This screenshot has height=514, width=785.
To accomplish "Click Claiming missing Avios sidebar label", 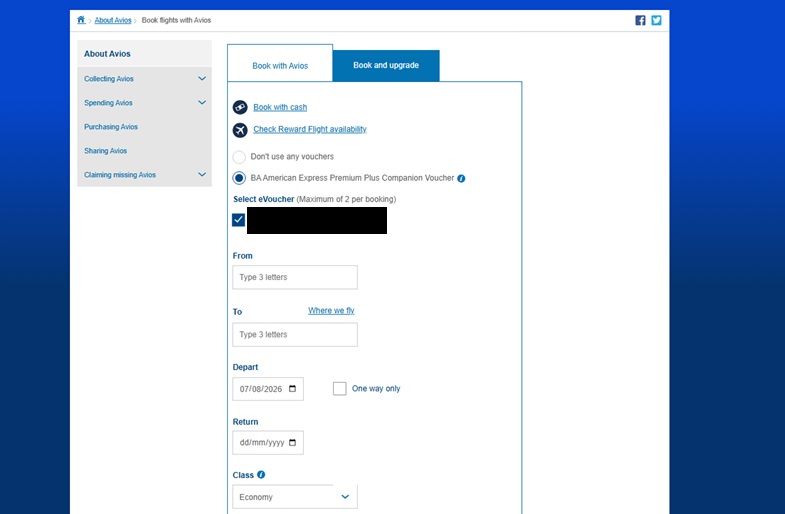I will [x=120, y=175].
